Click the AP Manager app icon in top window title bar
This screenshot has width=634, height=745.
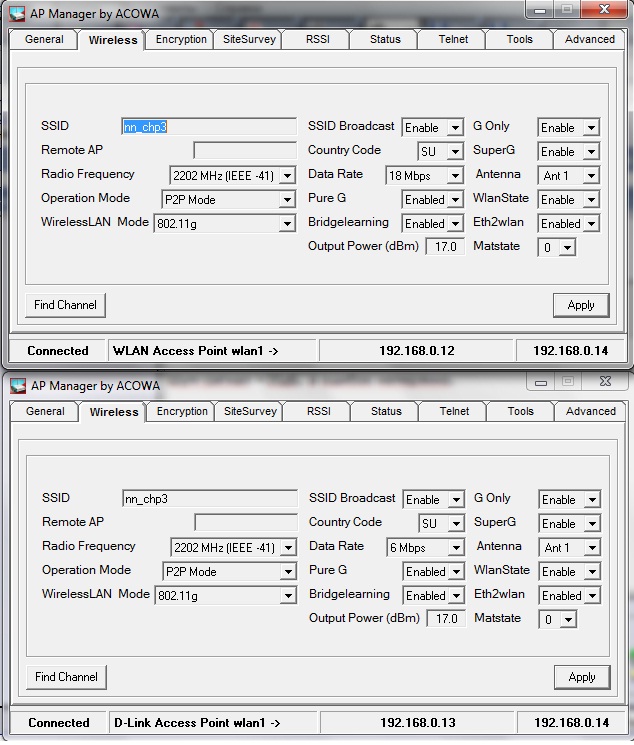[x=18, y=13]
